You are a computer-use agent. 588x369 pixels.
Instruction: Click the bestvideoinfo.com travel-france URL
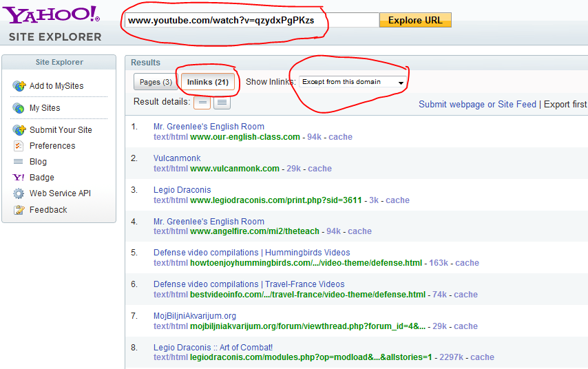click(308, 295)
